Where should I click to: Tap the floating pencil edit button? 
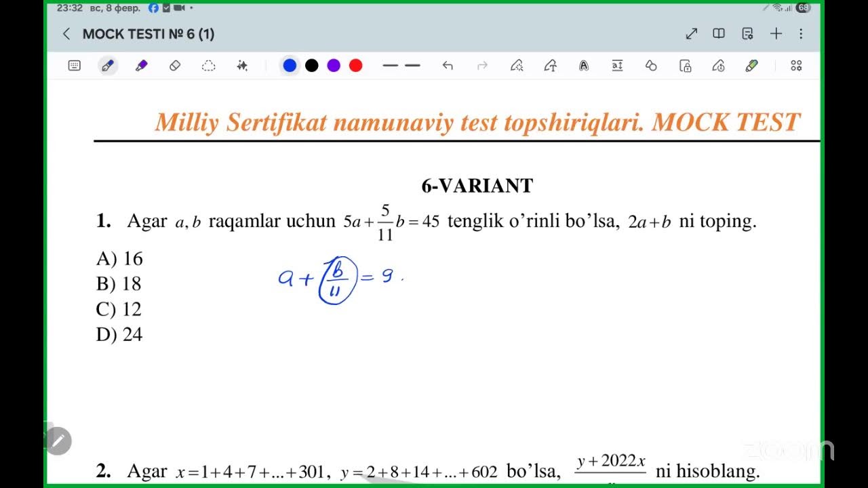58,441
